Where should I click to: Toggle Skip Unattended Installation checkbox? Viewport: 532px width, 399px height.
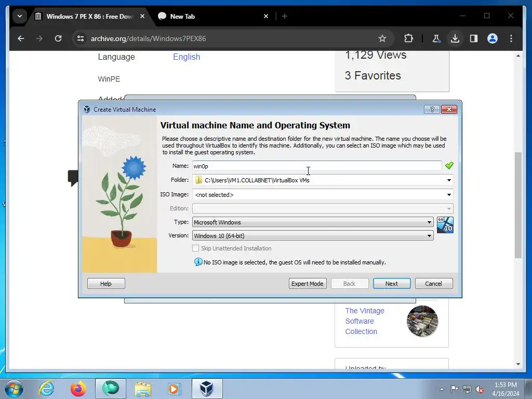point(196,248)
